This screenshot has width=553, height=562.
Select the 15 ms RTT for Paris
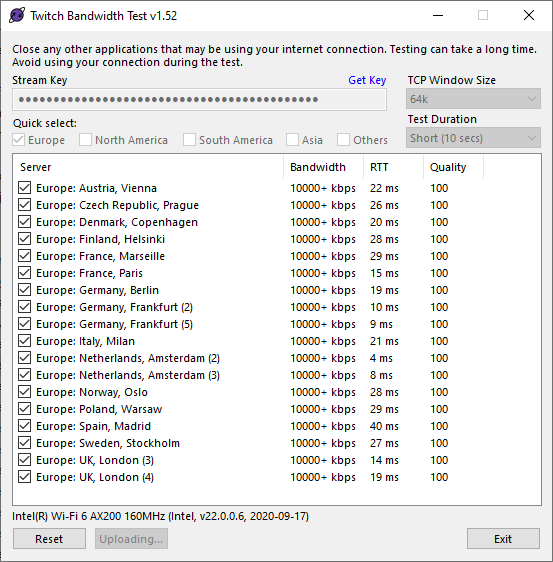point(384,273)
